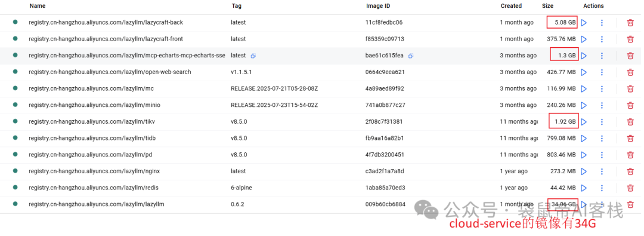Open more options for lazycraft-front image
The image size is (644, 236).
point(602,39)
